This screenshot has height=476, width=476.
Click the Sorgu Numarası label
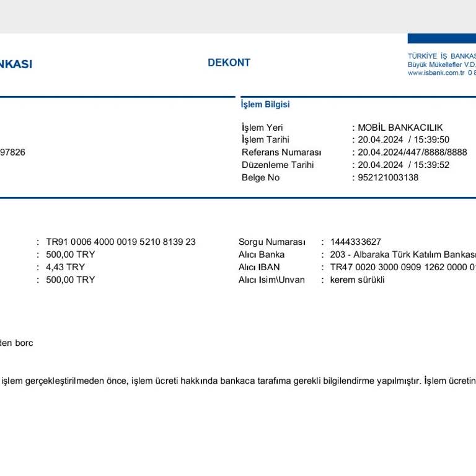[x=271, y=242]
